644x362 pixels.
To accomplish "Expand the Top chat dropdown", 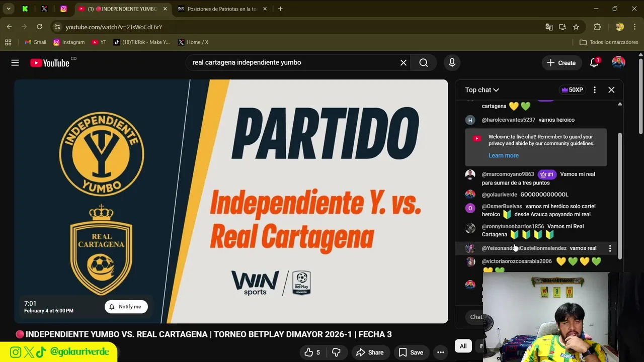I will [x=482, y=90].
